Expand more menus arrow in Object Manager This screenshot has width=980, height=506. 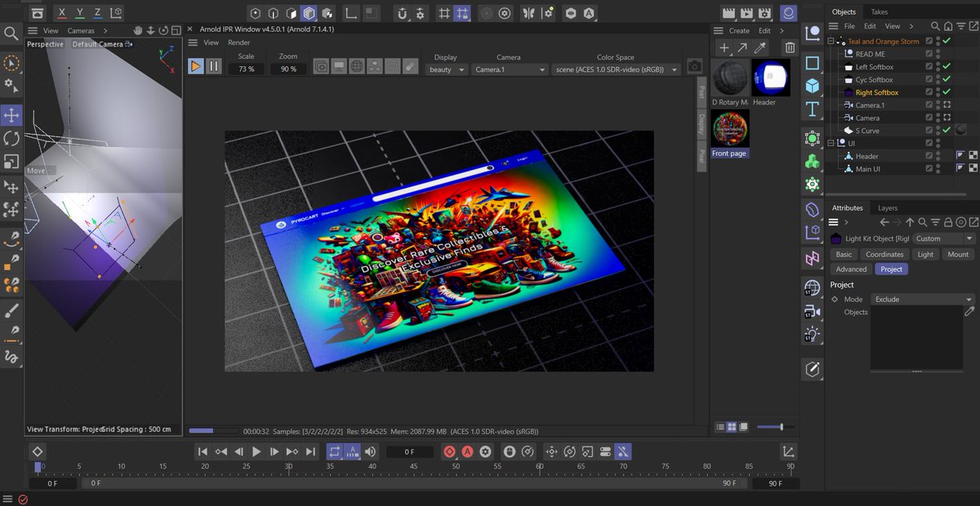[911, 26]
